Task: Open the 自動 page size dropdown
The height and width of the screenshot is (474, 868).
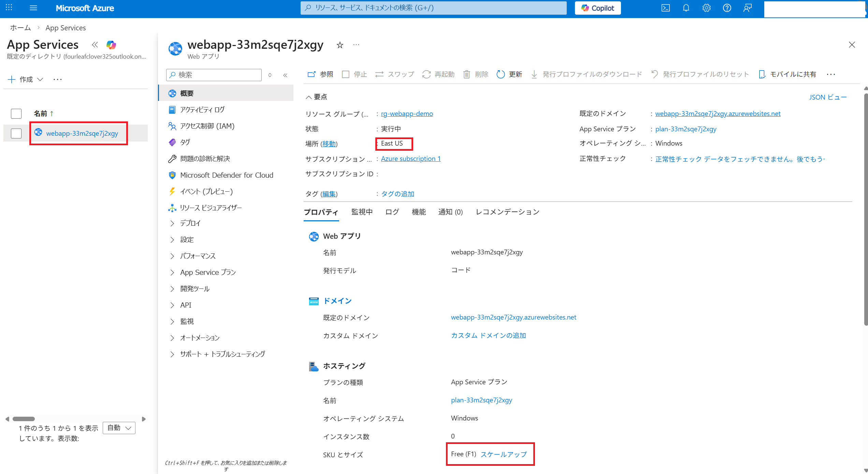Action: tap(119, 428)
